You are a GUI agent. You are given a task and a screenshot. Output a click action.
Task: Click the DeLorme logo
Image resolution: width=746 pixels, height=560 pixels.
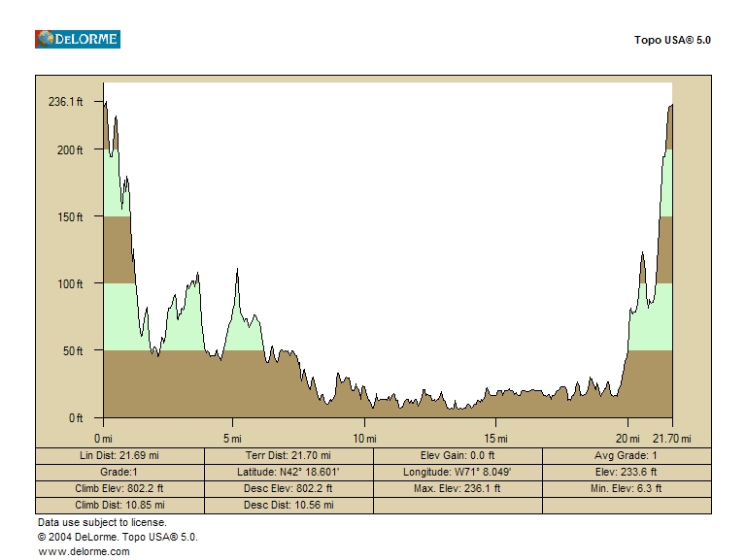tap(78, 39)
